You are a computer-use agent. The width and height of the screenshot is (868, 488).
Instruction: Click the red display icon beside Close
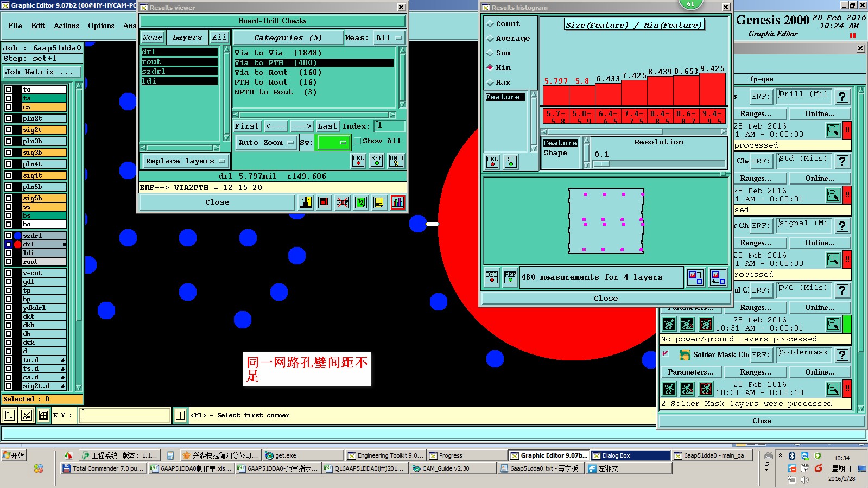click(x=324, y=202)
